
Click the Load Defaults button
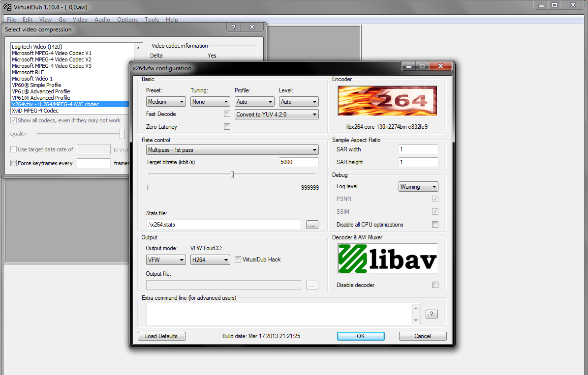pos(161,336)
